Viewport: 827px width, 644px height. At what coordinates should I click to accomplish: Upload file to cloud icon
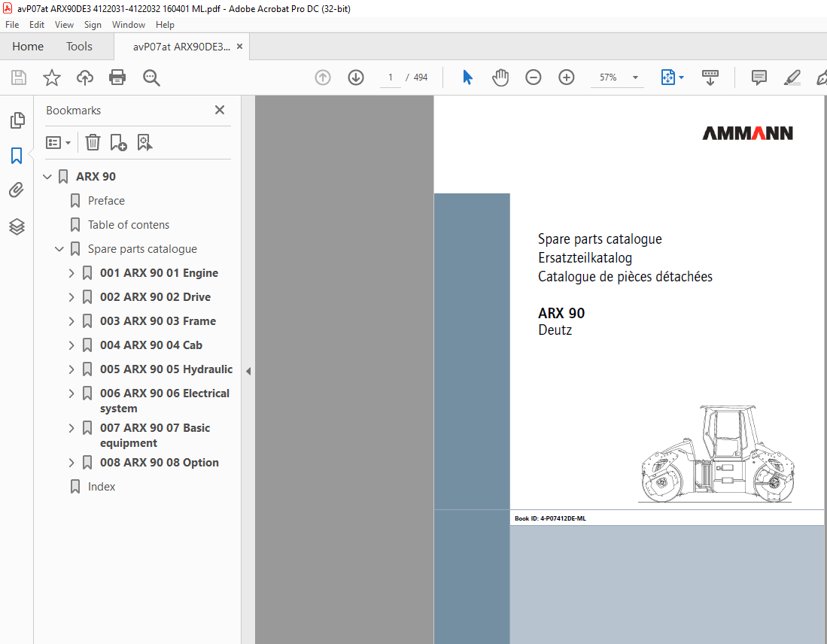click(84, 77)
